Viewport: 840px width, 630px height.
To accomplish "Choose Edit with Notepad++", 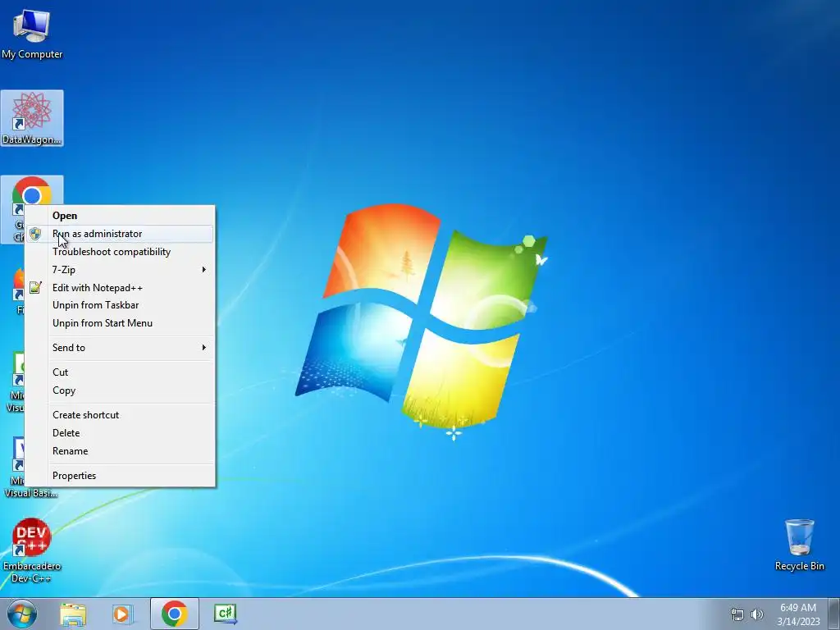I will coord(120,288).
